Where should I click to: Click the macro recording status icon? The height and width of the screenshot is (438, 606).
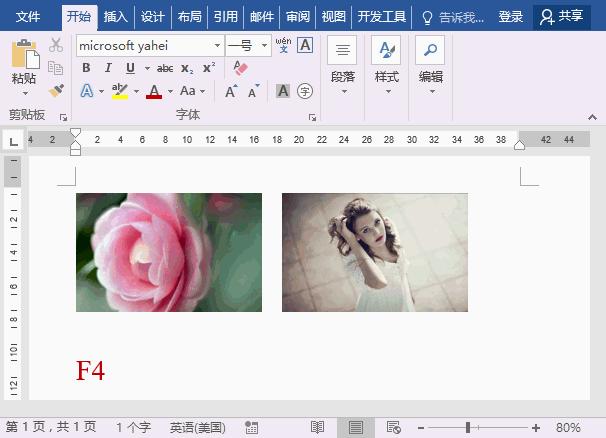(252, 427)
